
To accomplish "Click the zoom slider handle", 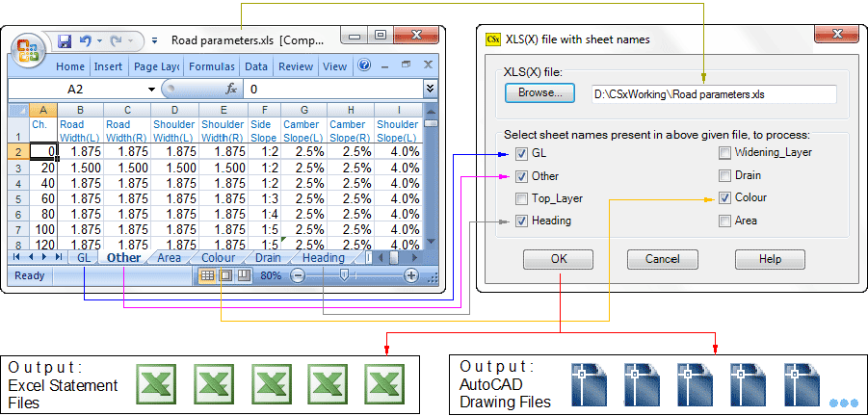I will point(344,275).
